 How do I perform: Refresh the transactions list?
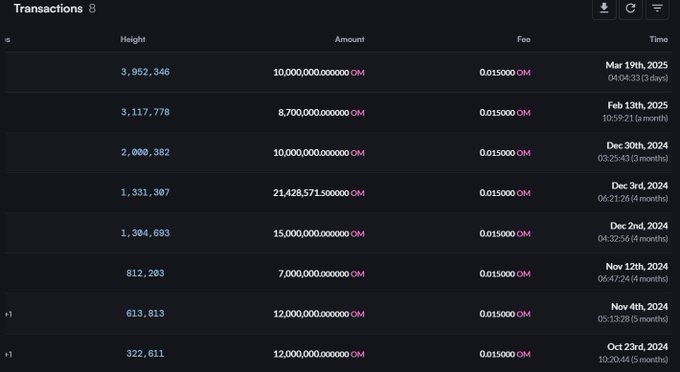click(x=631, y=8)
